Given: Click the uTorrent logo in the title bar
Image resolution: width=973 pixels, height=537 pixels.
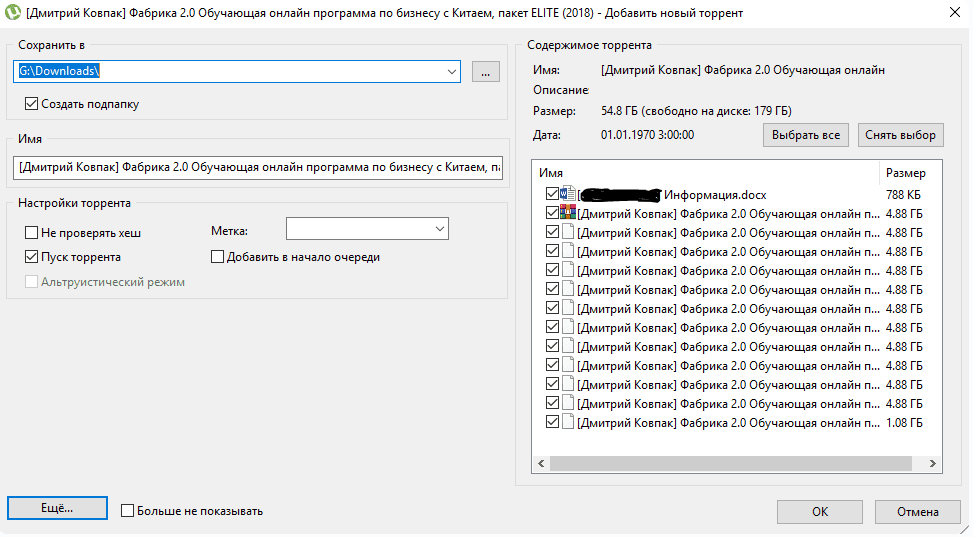Looking at the screenshot, I should 12,12.
